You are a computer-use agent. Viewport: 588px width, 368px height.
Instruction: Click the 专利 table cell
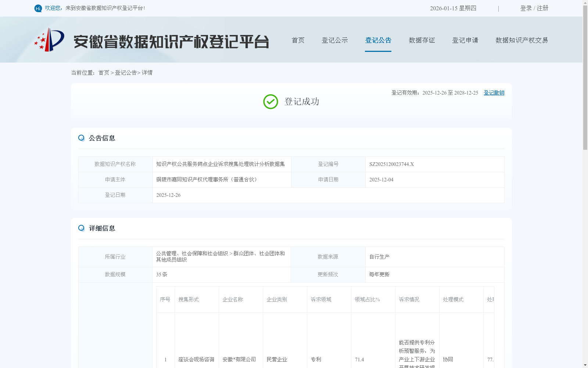(316, 360)
